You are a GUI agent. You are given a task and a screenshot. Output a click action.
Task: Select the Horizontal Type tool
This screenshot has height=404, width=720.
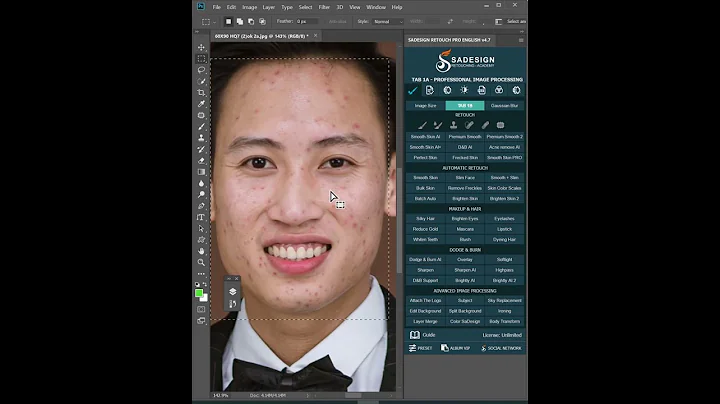point(201,217)
